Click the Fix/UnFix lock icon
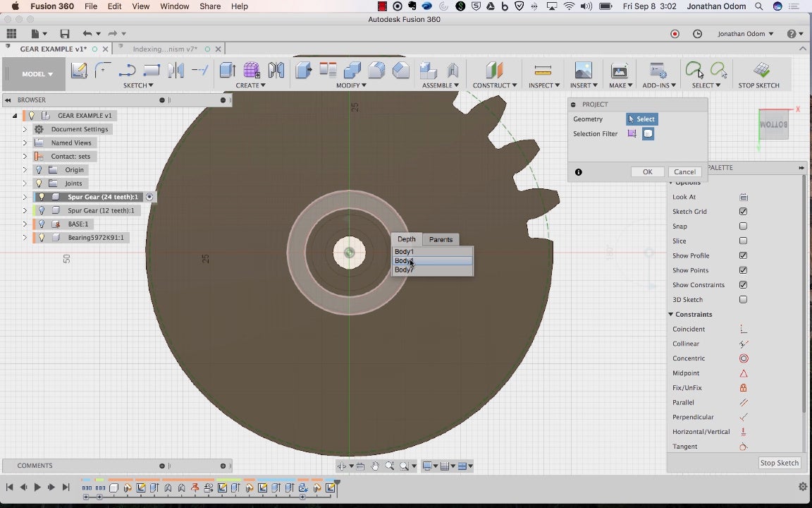This screenshot has width=812, height=508. pos(744,388)
